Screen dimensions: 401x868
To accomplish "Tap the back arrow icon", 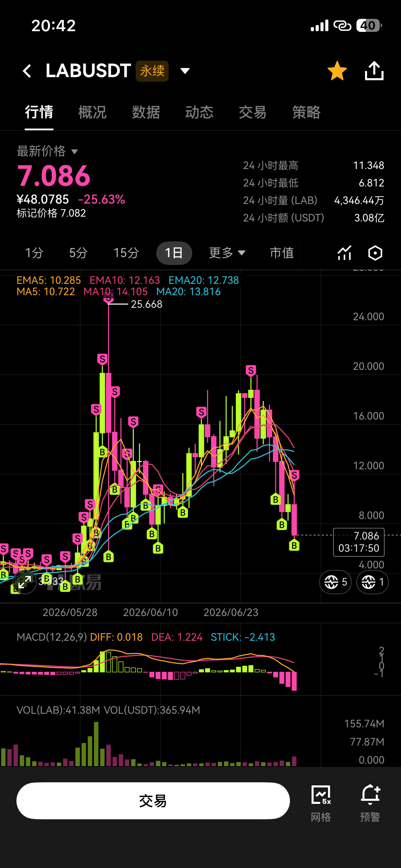I will pos(27,71).
